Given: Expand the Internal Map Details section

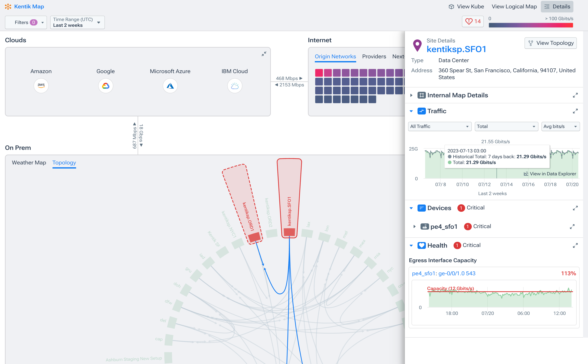Looking at the screenshot, I should pyautogui.click(x=411, y=95).
